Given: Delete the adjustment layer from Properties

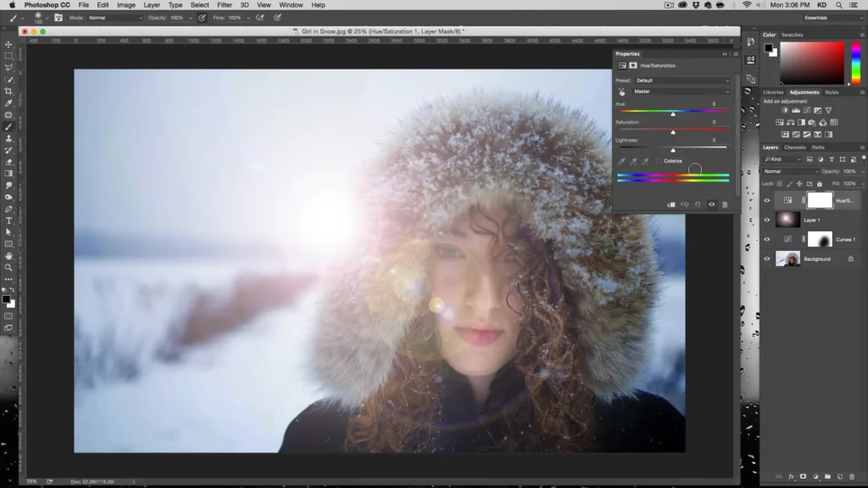Looking at the screenshot, I should [725, 205].
